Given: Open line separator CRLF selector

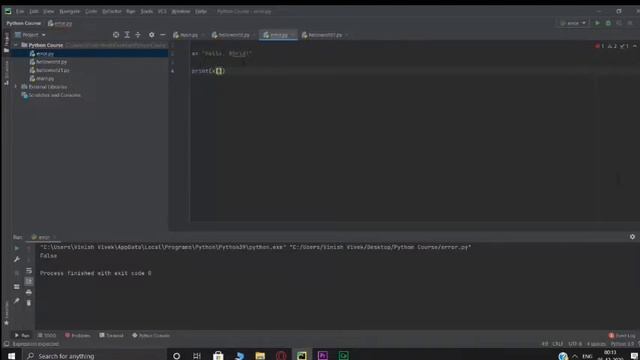Looking at the screenshot, I should click(x=558, y=344).
